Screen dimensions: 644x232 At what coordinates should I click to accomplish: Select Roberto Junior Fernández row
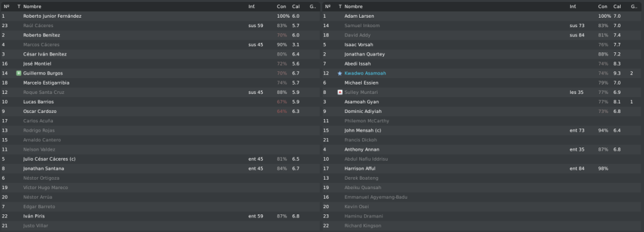click(x=161, y=16)
